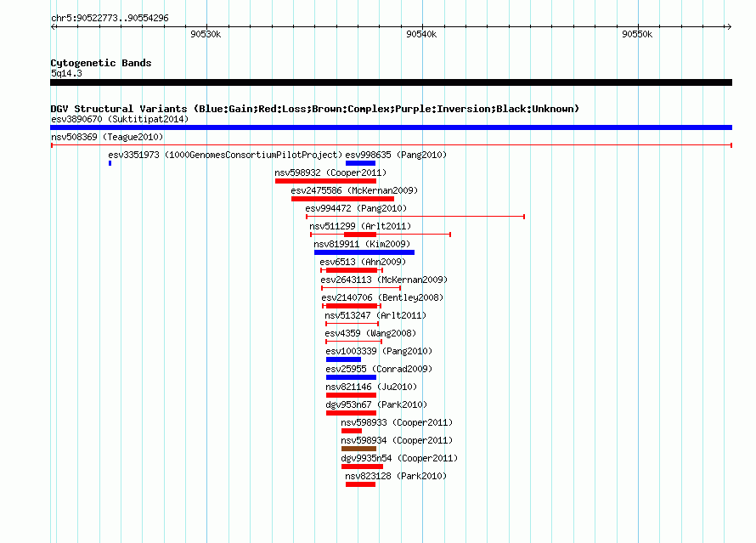Click the 5q14.3 band label
Screen dimensions: 756x543
point(66,73)
